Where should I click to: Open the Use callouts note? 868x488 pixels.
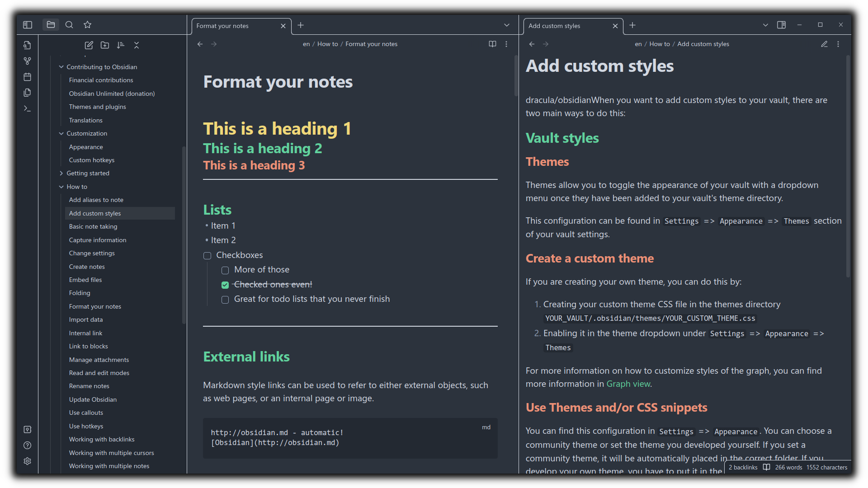[x=86, y=413]
